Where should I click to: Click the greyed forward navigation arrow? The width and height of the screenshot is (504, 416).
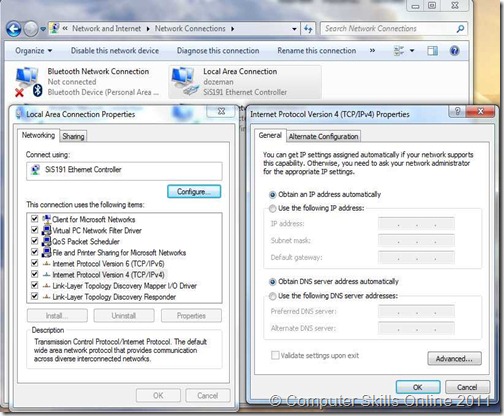pyautogui.click(x=31, y=29)
